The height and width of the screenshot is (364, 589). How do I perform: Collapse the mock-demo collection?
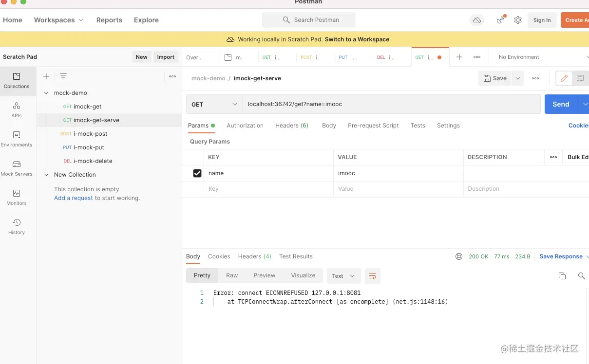46,93
